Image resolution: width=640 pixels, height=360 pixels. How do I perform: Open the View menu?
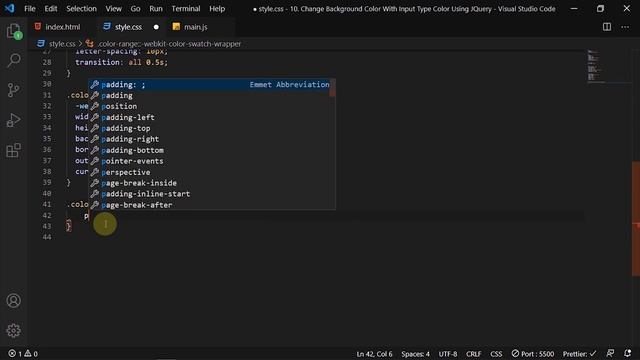tap(113, 9)
